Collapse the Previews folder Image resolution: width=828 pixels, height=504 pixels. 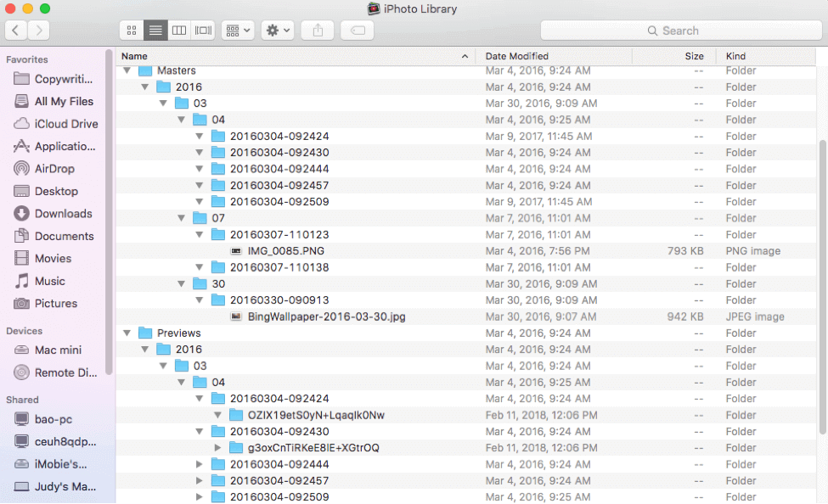coord(127,333)
